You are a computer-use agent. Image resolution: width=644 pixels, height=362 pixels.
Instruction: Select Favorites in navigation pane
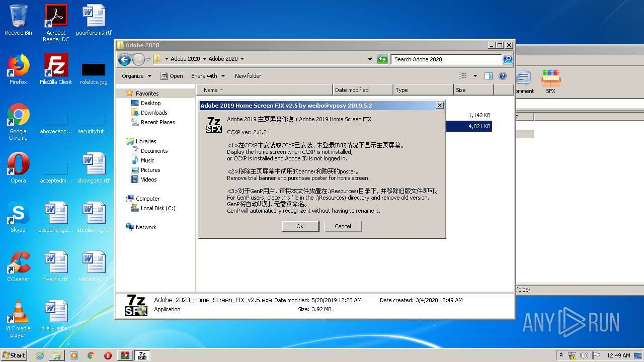coord(147,94)
